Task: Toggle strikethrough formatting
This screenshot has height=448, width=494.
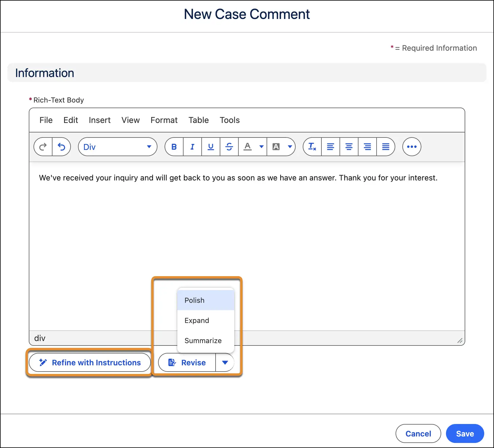Action: [x=229, y=147]
